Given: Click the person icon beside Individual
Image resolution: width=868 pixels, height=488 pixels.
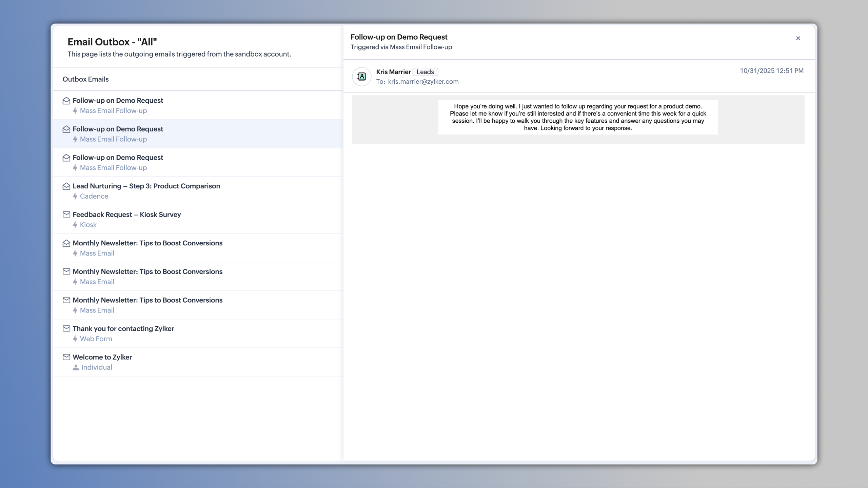Looking at the screenshot, I should (76, 367).
